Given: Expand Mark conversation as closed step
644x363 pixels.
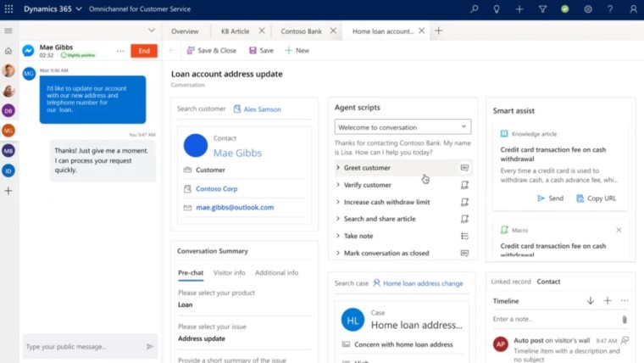Looking at the screenshot, I should pos(338,253).
